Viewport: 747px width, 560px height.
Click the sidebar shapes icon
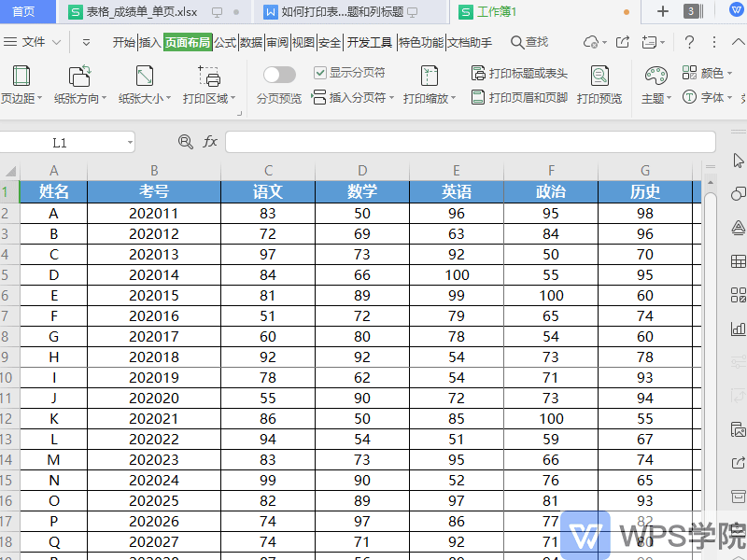[738, 193]
